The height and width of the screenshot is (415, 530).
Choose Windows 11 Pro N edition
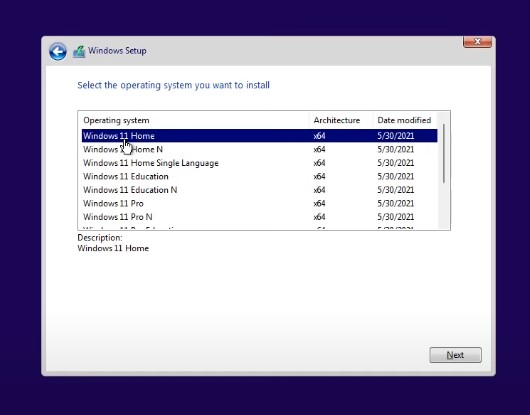260,217
